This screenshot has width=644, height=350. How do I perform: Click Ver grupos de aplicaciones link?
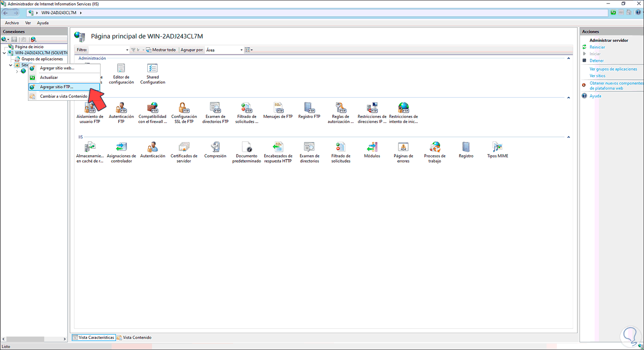613,69
